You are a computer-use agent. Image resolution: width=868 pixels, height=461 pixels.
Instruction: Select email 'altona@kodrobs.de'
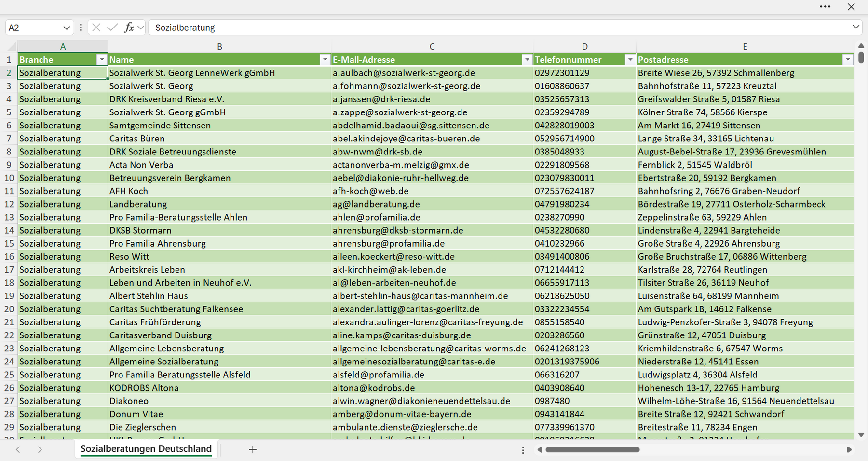click(x=432, y=388)
